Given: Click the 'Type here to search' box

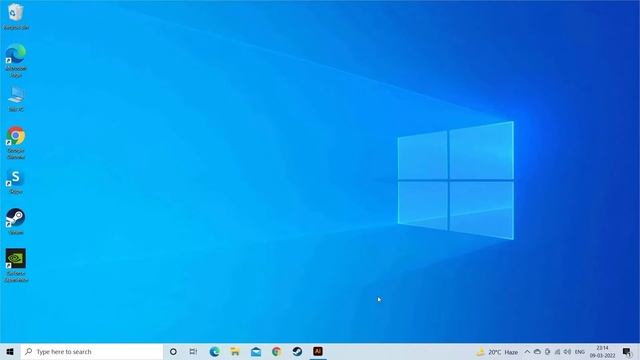Looking at the screenshot, I should (91, 351).
